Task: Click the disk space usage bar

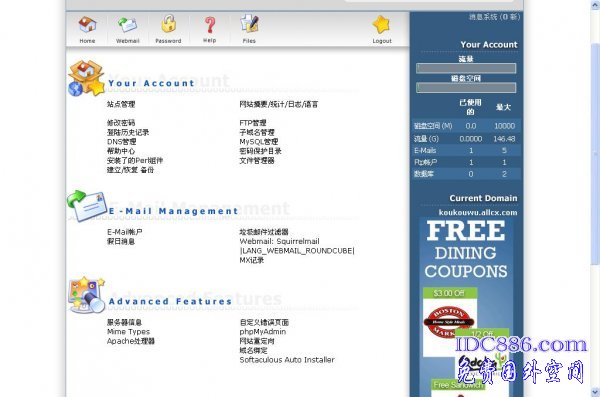Action: (466, 88)
